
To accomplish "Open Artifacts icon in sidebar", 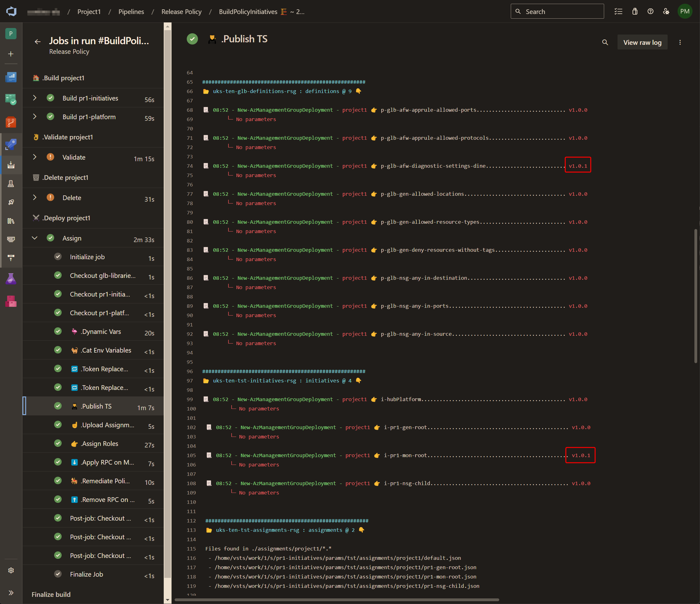I will [11, 301].
